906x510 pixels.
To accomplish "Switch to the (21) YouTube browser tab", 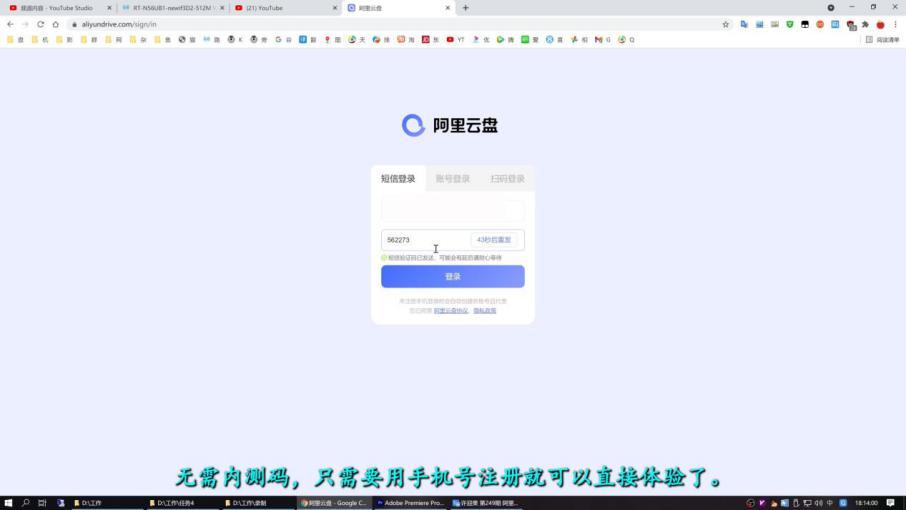I will click(283, 8).
